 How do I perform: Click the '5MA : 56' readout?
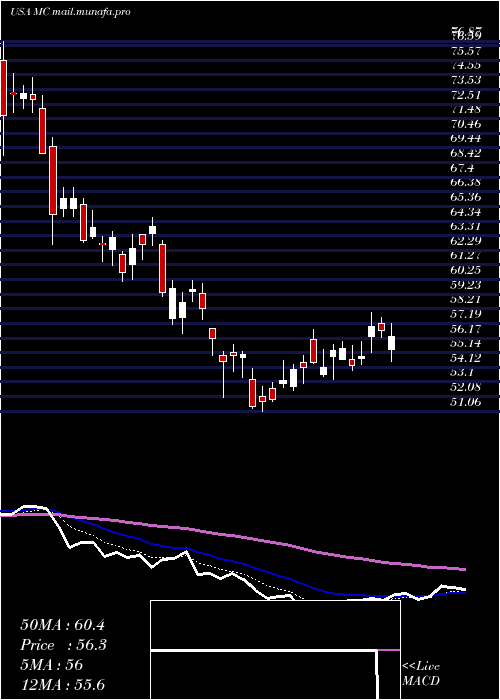coord(52,665)
